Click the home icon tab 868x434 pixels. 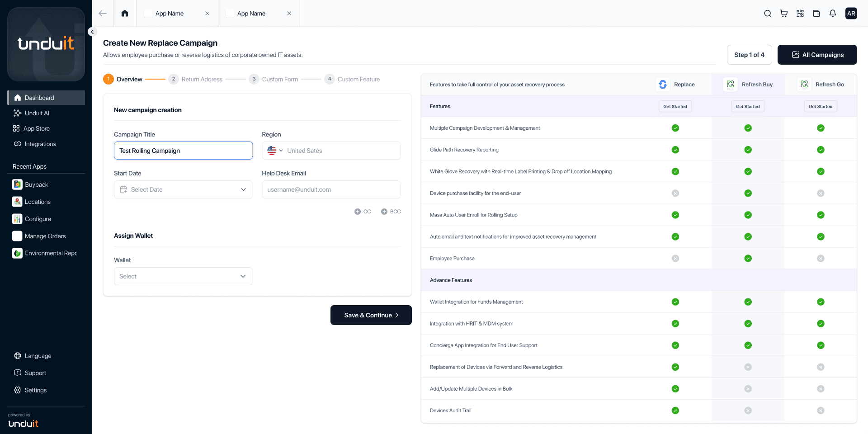click(x=125, y=14)
